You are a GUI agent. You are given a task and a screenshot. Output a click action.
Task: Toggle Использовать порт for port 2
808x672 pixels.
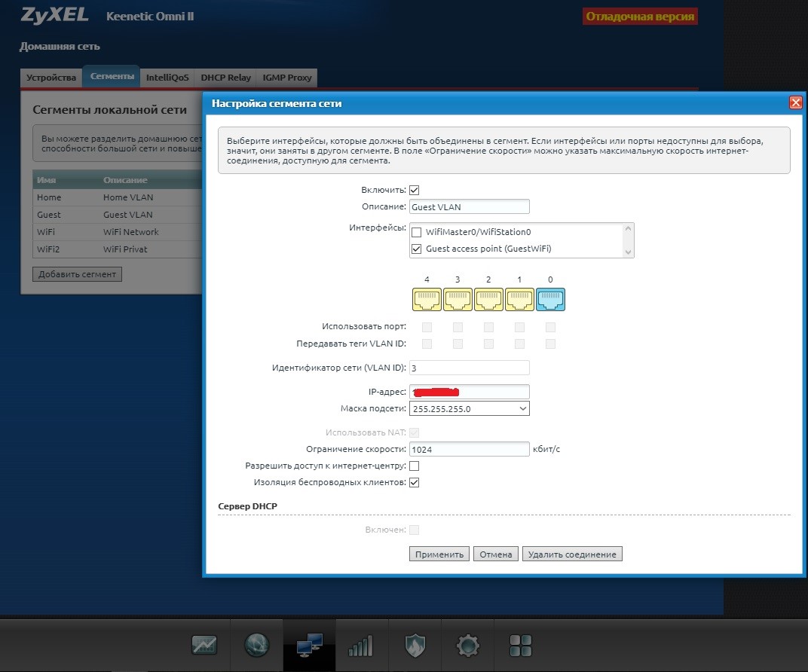(488, 327)
